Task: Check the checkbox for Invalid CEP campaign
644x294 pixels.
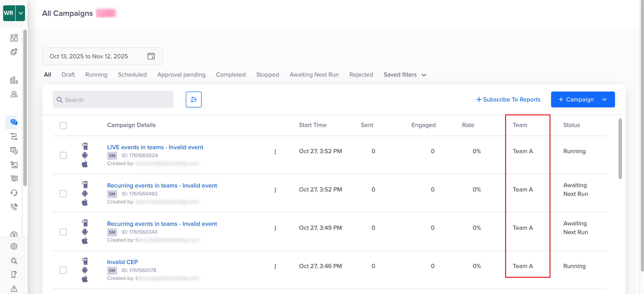Action: click(x=63, y=270)
